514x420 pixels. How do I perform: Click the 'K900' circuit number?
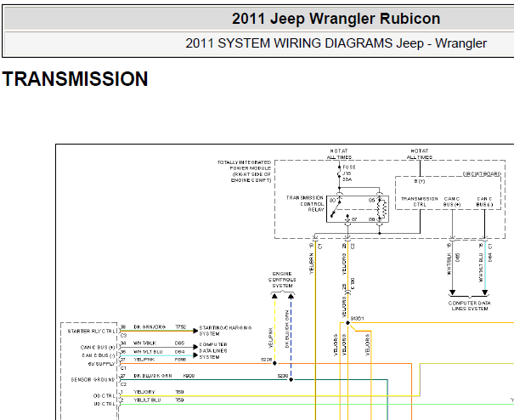coord(189,376)
